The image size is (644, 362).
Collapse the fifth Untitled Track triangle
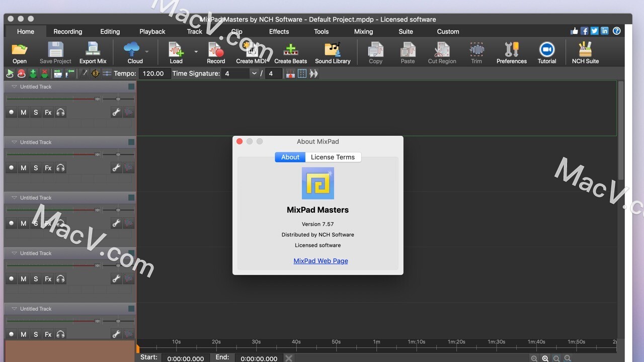(x=14, y=309)
